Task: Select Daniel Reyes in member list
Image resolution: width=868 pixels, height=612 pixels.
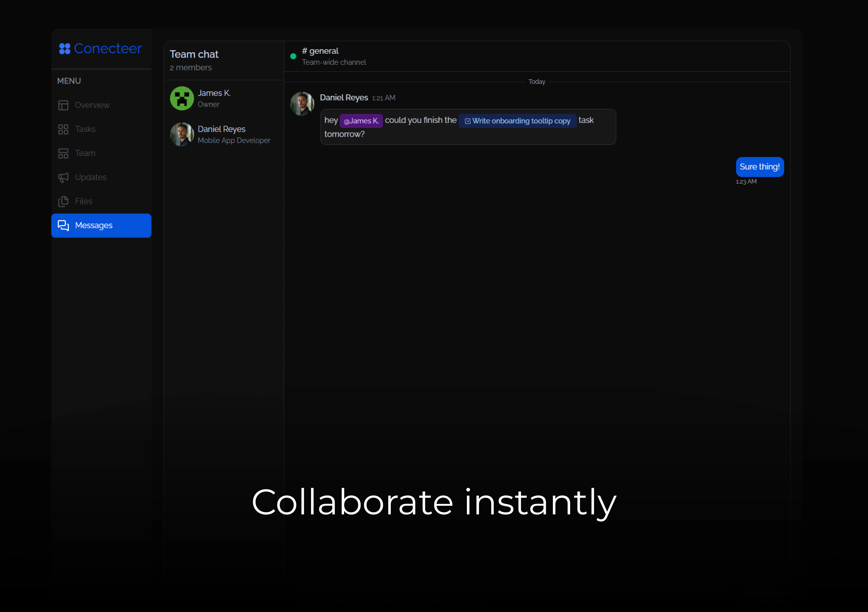Action: pyautogui.click(x=224, y=134)
